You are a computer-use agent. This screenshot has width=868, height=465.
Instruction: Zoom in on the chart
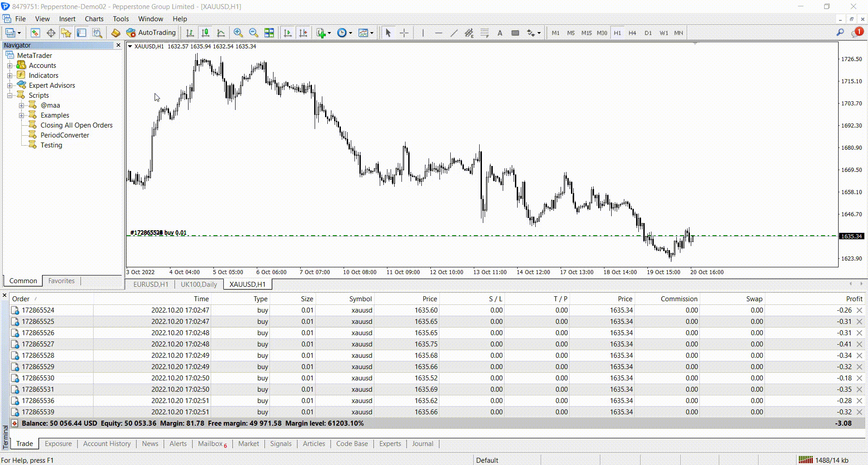click(x=238, y=33)
